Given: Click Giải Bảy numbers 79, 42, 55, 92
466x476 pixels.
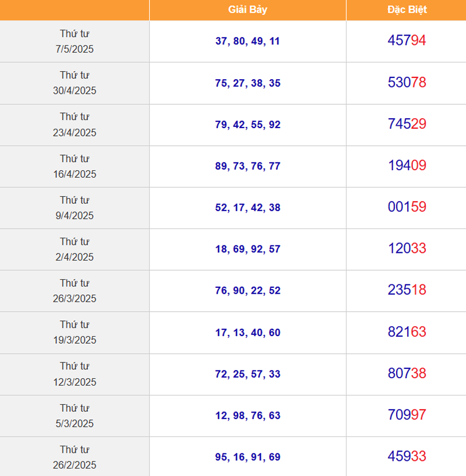Looking at the screenshot, I should (248, 125).
